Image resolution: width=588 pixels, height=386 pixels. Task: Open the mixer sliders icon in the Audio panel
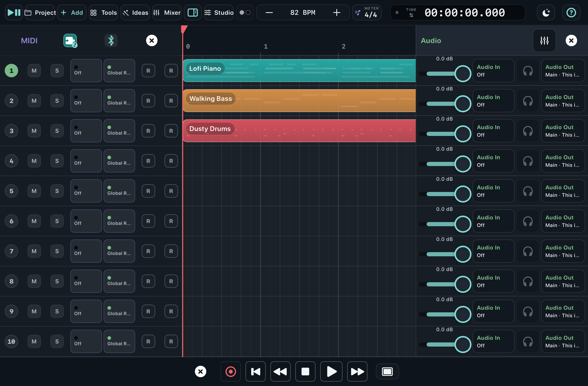(544, 40)
